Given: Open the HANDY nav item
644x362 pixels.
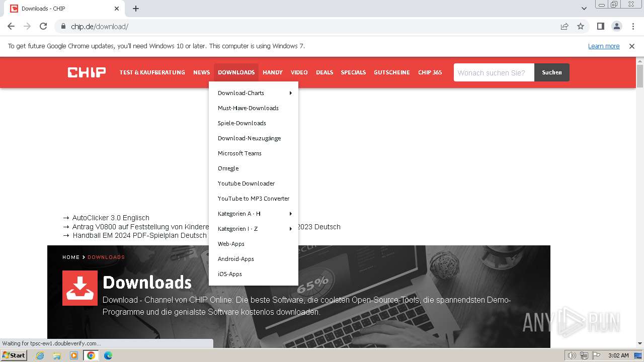Looking at the screenshot, I should click(273, 72).
